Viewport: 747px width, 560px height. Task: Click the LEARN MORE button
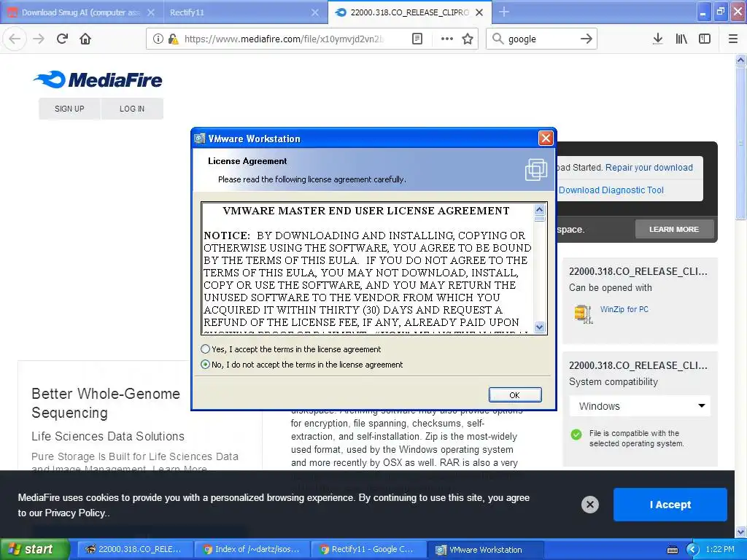pyautogui.click(x=674, y=229)
